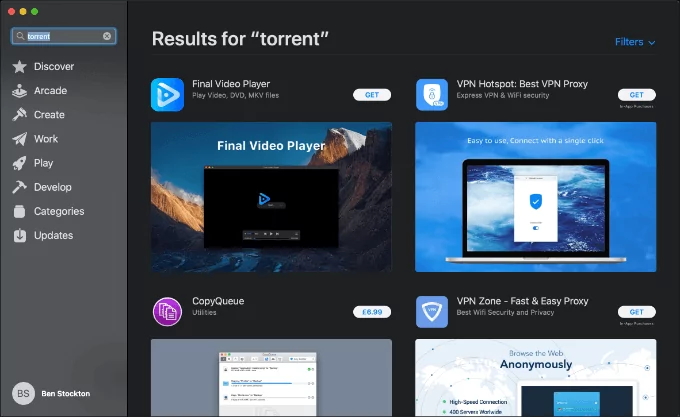
Task: Click the Work paper plane icon
Action: pyautogui.click(x=19, y=139)
